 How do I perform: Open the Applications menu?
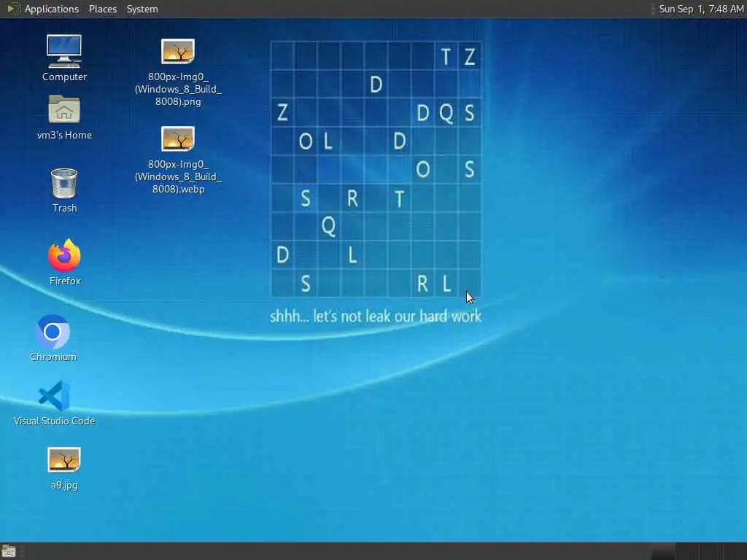[x=52, y=9]
